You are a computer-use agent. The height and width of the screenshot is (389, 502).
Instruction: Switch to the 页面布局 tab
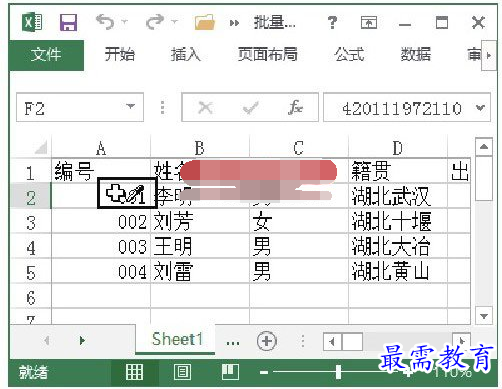pyautogui.click(x=268, y=54)
